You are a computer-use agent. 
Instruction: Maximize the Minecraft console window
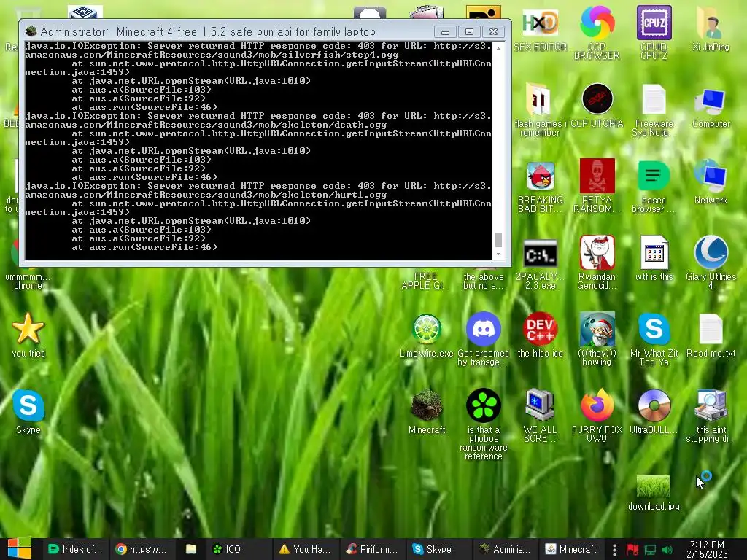click(x=469, y=32)
